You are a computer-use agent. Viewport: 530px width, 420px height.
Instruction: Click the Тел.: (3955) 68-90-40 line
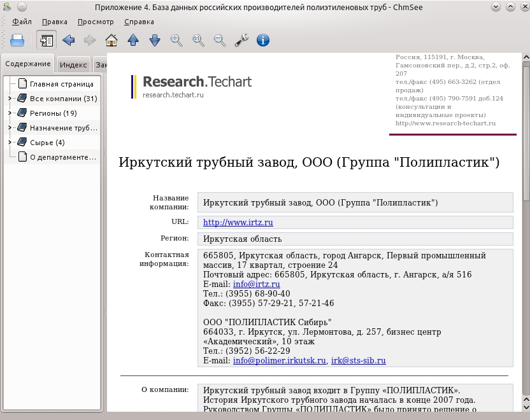click(x=247, y=293)
